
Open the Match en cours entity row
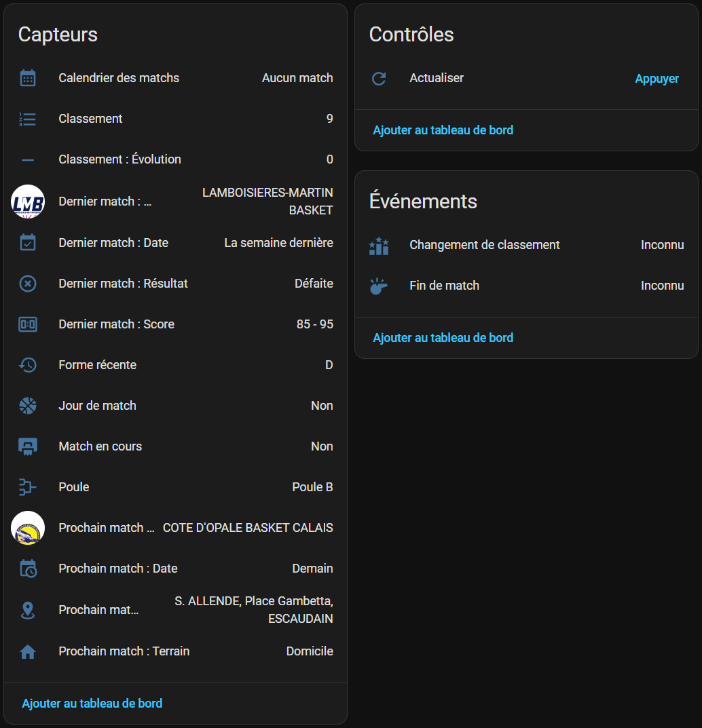point(176,446)
